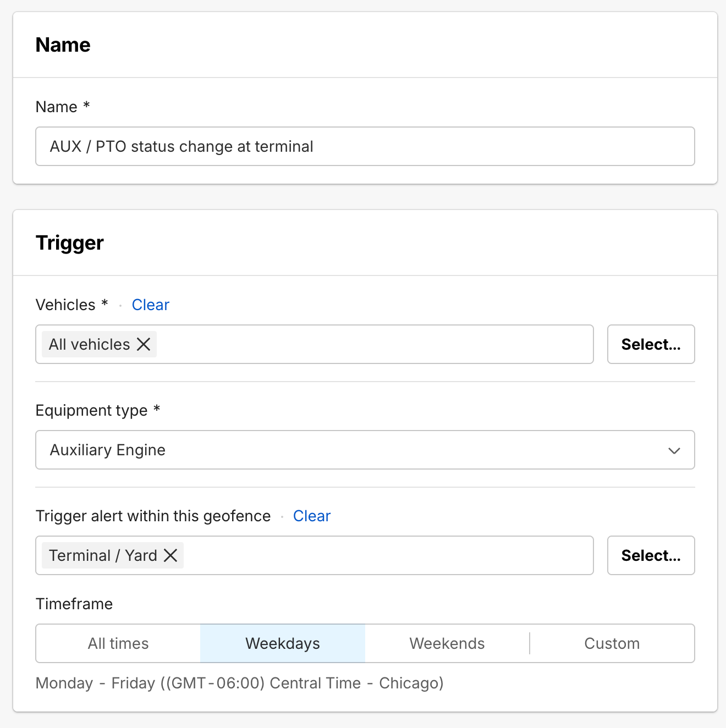Select the "All times" timeframe option
Screen dimensions: 726x728
coord(118,643)
